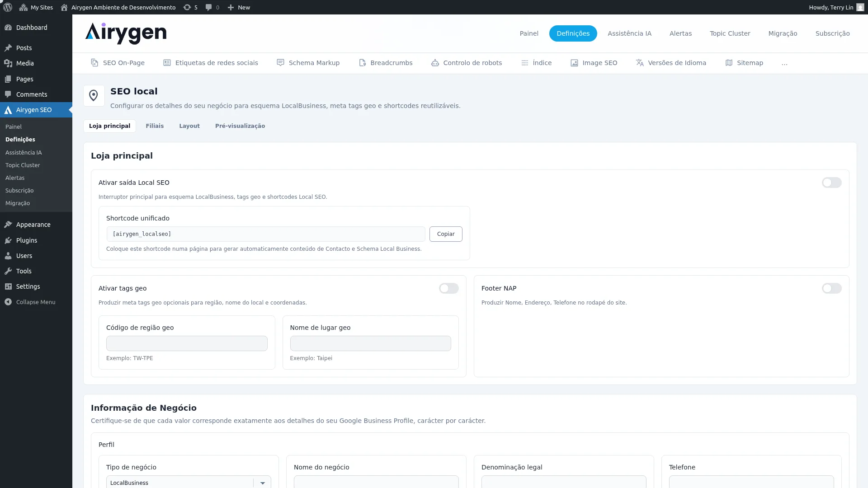Click the Comments icon in sidebar
This screenshot has width=868, height=488.
tap(8, 94)
